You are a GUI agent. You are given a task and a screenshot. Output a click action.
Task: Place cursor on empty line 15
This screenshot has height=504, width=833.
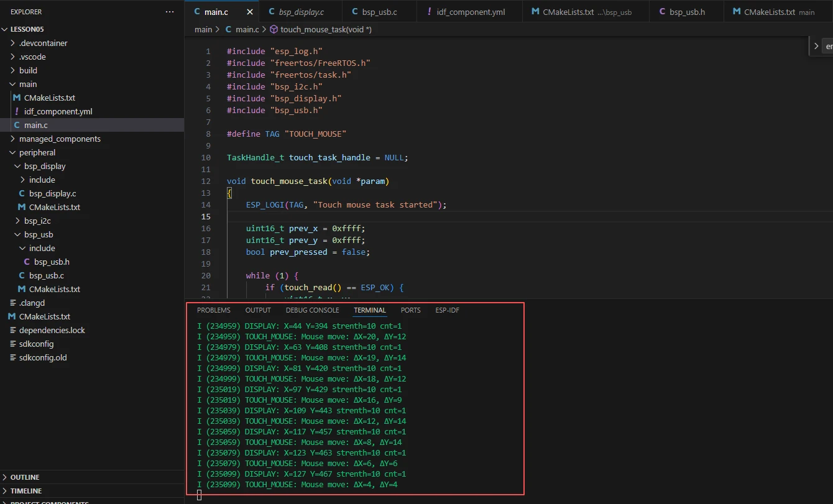click(x=373, y=216)
